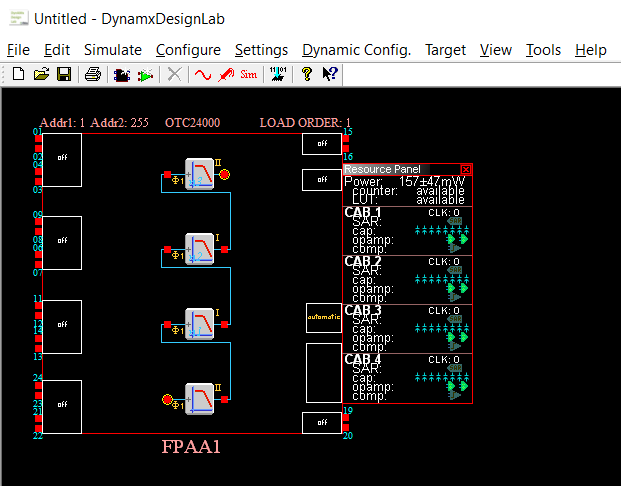Open the Configure menu
This screenshot has width=621, height=486.
pyautogui.click(x=188, y=50)
